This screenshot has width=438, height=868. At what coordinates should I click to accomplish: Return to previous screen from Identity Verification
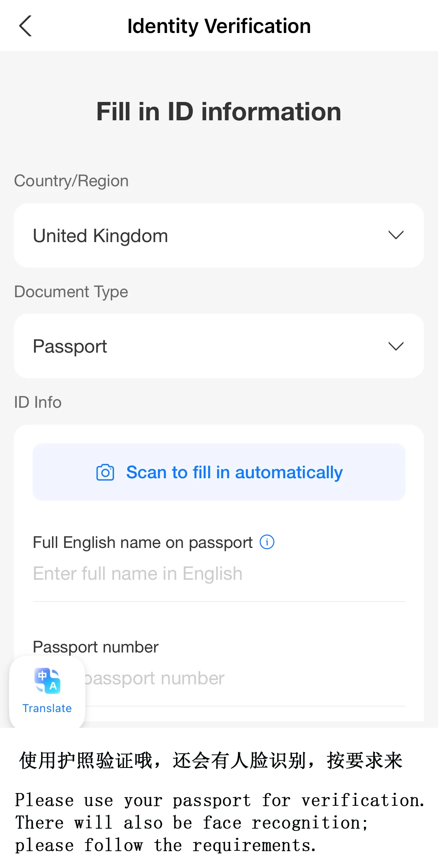tap(25, 26)
